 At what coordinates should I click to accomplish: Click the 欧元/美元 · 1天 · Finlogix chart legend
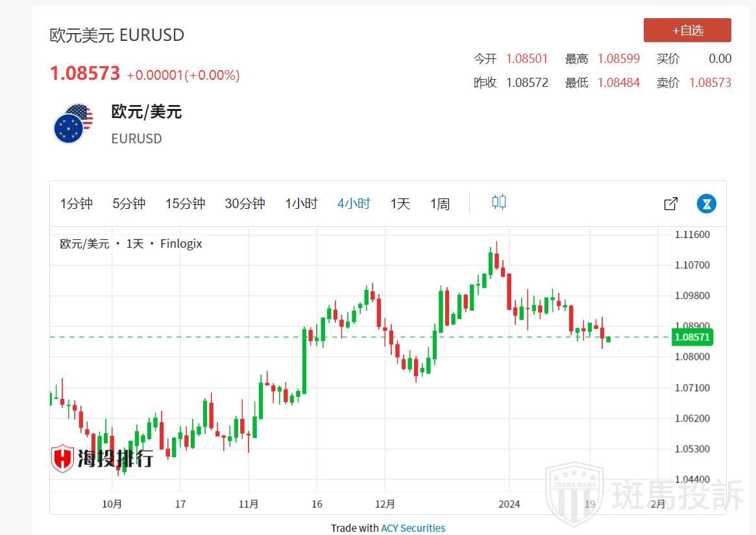(131, 244)
